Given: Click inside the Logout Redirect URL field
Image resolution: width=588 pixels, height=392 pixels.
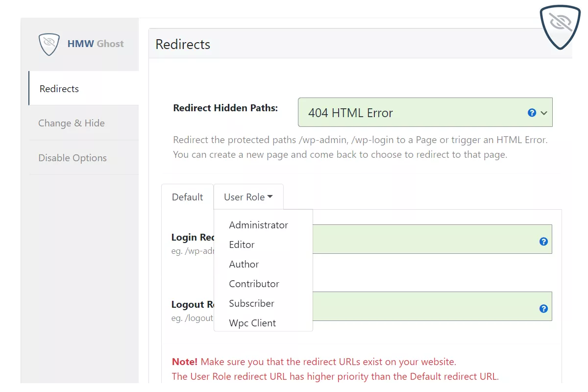Looking at the screenshot, I should click(x=421, y=306).
